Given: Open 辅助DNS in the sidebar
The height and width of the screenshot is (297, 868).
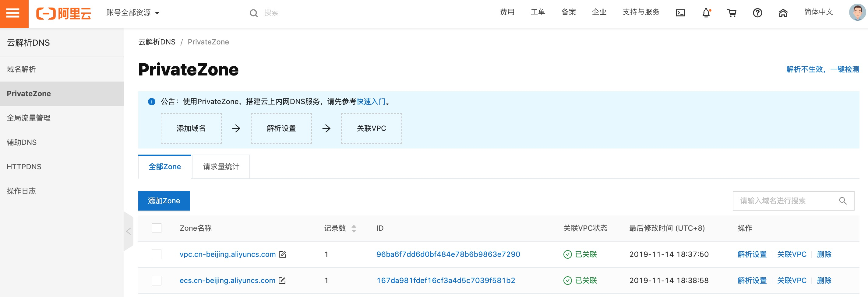Looking at the screenshot, I should (62, 142).
